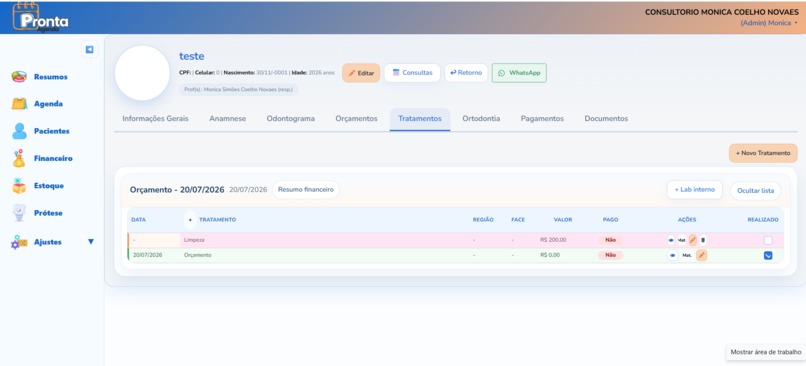The width and height of the screenshot is (806, 366).
Task: Click the Resumos chart icon
Action: [19, 77]
